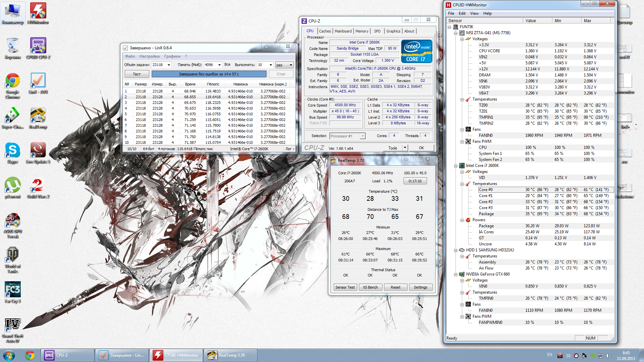Open the ASUS GPU Tweak shortcut
This screenshot has width=644, height=362.
pyautogui.click(x=13, y=221)
